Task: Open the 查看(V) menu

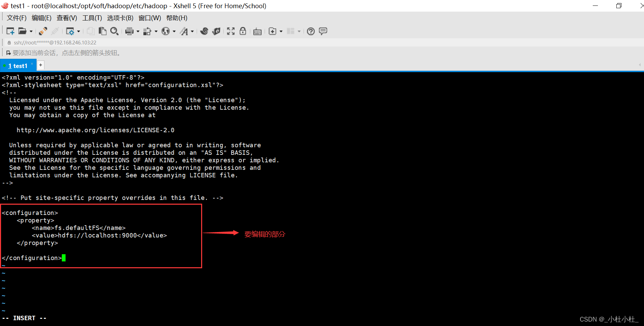Action: 67,18
